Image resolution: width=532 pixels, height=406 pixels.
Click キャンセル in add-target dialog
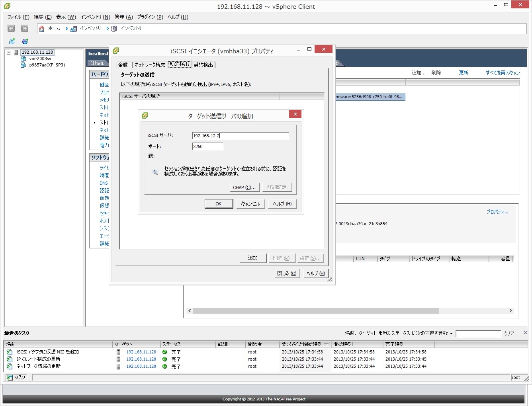pos(250,204)
